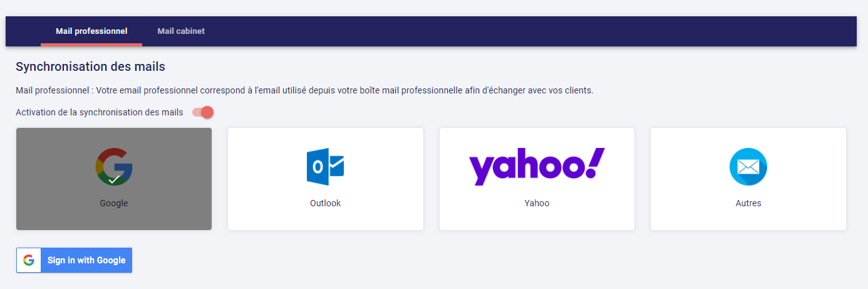The image size is (868, 289).
Task: Select the Google card label text
Action: coord(114,203)
